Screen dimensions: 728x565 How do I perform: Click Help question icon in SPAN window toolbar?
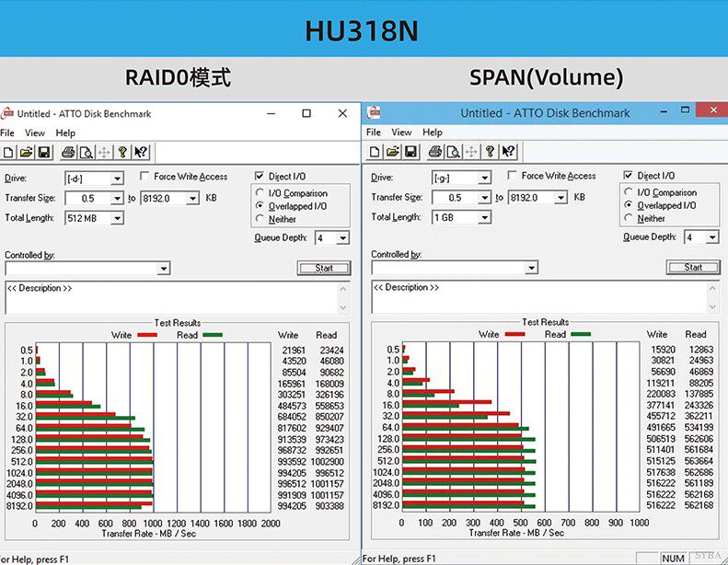(x=490, y=151)
